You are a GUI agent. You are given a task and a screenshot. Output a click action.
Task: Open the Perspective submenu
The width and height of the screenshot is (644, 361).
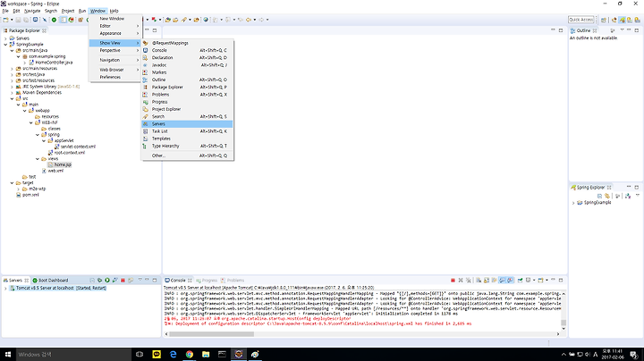[x=115, y=50]
